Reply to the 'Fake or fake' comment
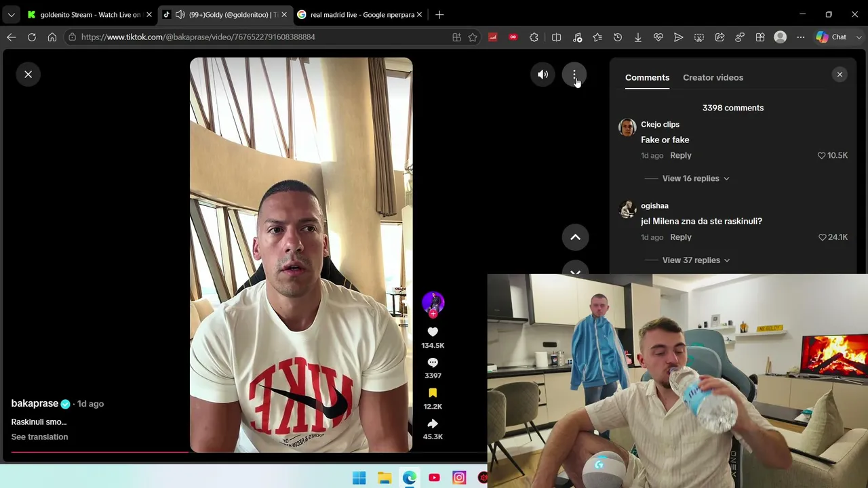The image size is (868, 488). pyautogui.click(x=681, y=155)
